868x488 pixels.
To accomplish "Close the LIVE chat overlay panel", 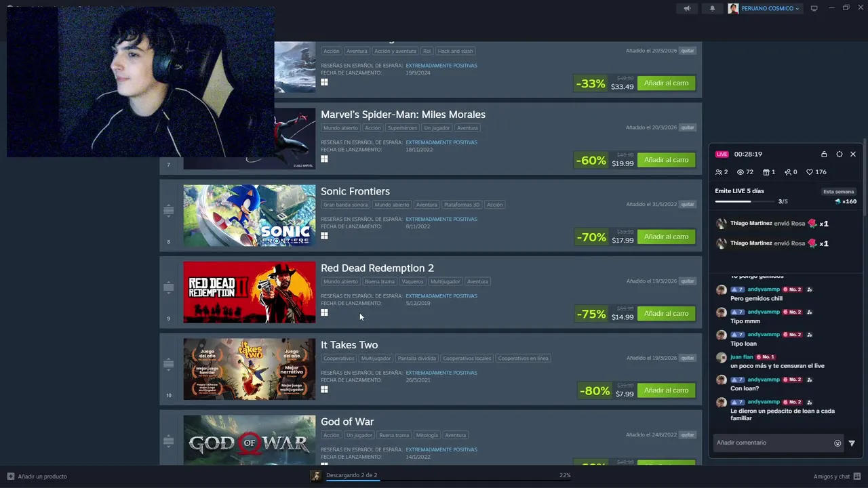I will pyautogui.click(x=853, y=154).
